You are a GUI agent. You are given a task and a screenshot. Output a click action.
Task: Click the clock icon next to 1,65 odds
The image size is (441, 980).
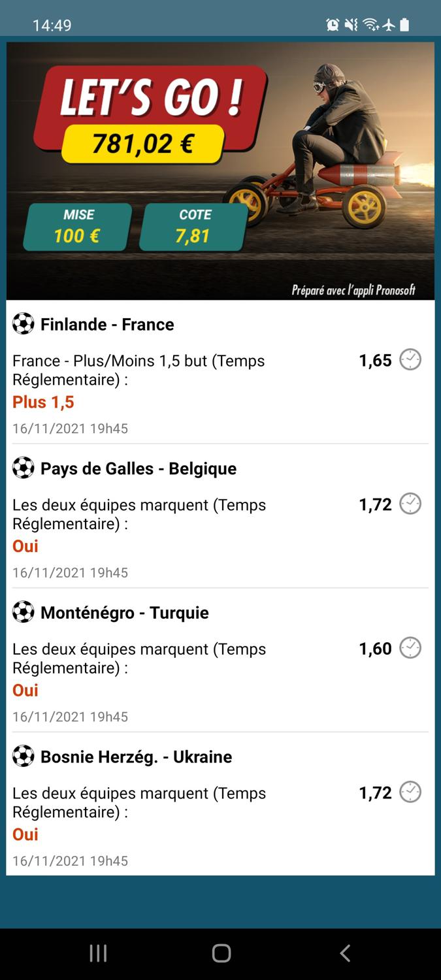tap(410, 359)
